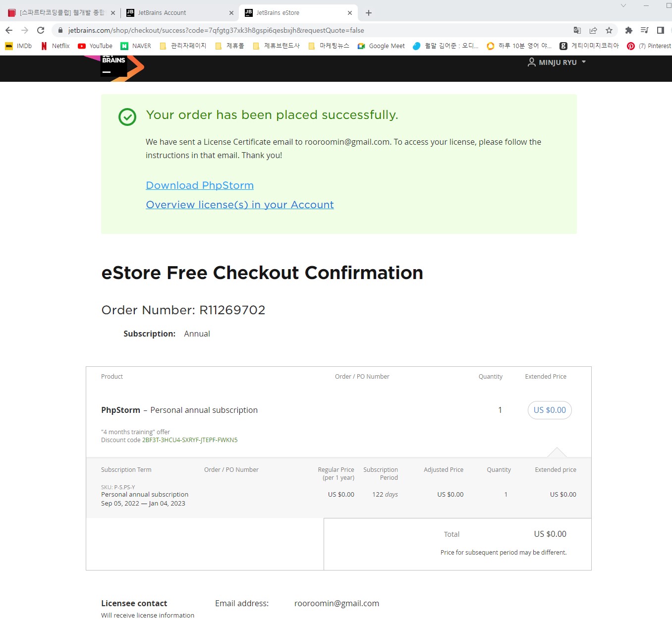Screen dimensions: 672x628
Task: Open the 마케팅뉴스 bookmark folder
Action: coord(329,46)
